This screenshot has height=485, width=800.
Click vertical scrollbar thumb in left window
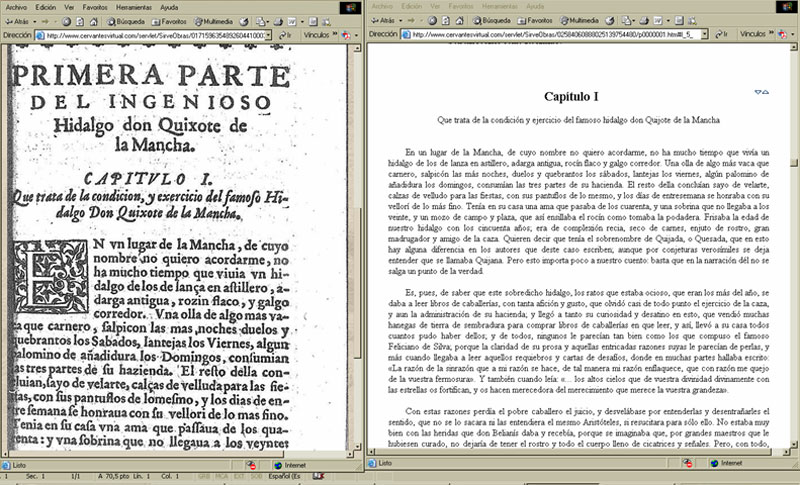pyautogui.click(x=358, y=283)
